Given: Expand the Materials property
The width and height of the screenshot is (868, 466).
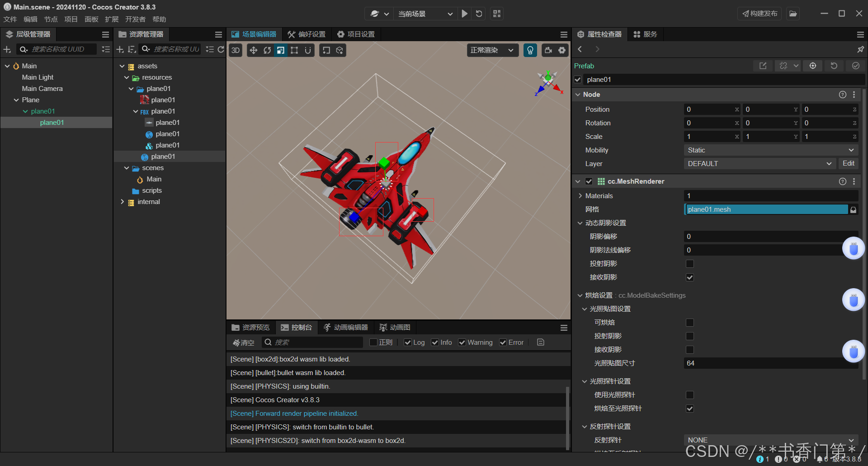Looking at the screenshot, I should pyautogui.click(x=580, y=196).
